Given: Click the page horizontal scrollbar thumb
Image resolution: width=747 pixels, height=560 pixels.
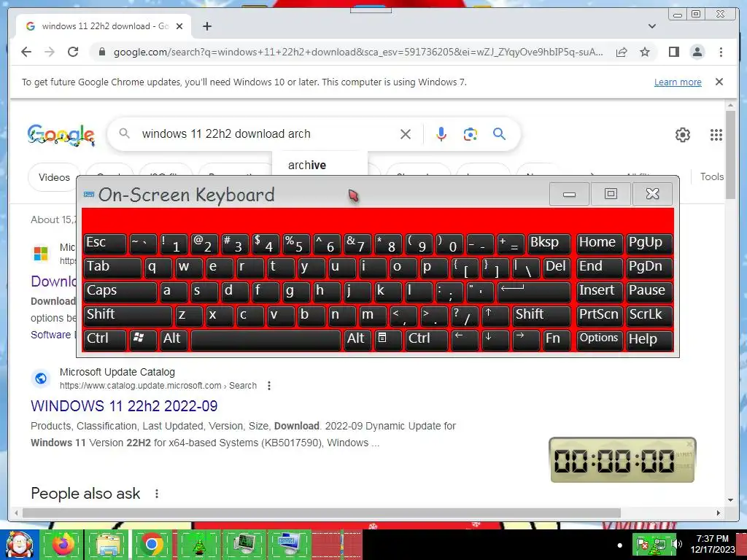Looking at the screenshot, I should pyautogui.click(x=322, y=513).
